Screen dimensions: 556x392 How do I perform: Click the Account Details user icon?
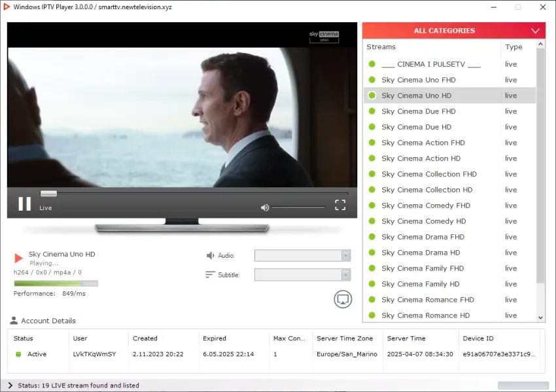coord(14,320)
